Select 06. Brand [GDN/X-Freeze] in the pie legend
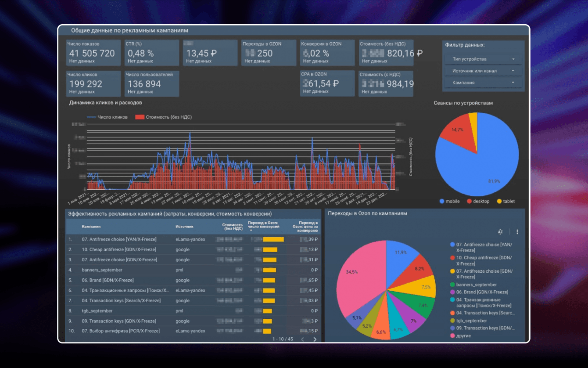 (x=482, y=292)
